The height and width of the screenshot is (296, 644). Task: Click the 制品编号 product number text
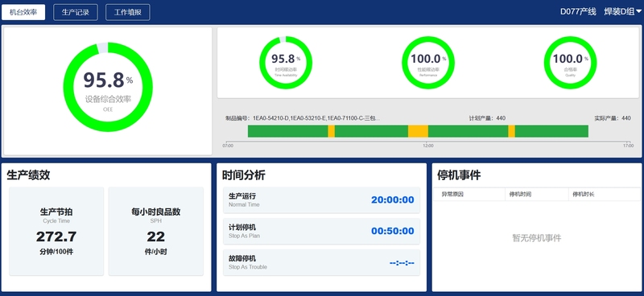click(303, 118)
